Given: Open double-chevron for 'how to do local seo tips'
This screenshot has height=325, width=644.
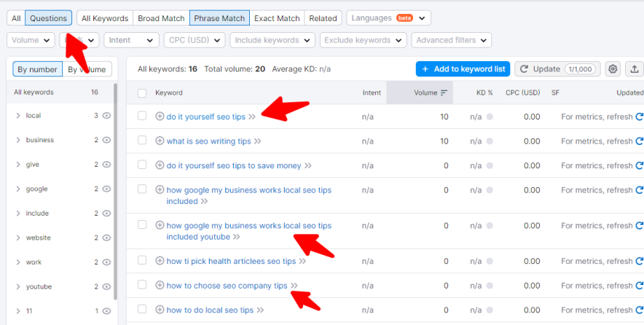Looking at the screenshot, I should point(260,310).
